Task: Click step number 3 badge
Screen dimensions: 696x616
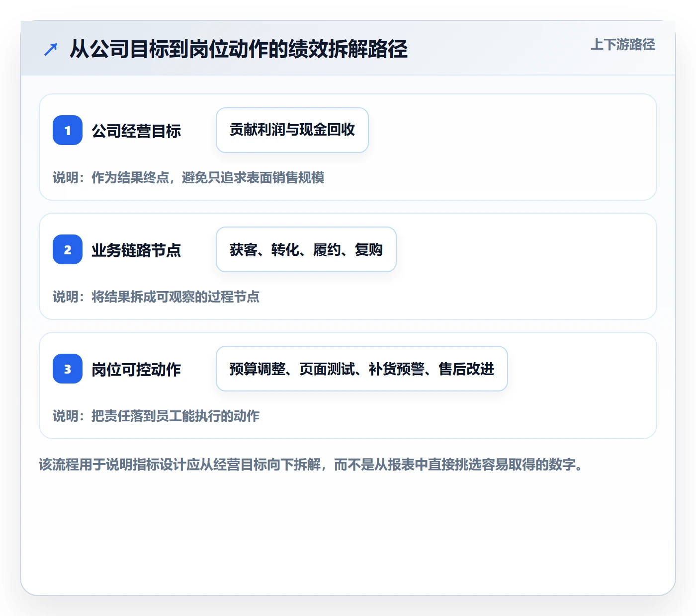Action: pos(68,369)
